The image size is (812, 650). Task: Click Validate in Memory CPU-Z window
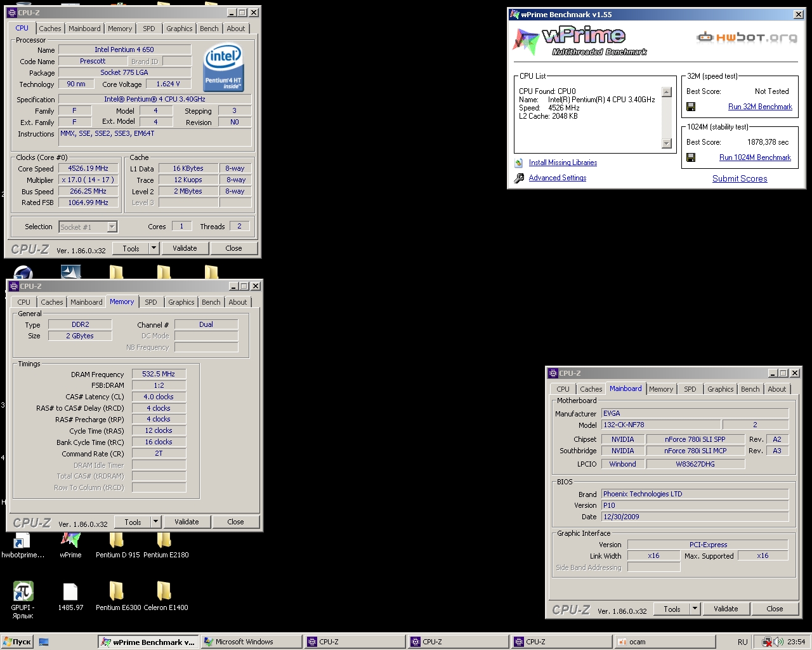pyautogui.click(x=187, y=522)
